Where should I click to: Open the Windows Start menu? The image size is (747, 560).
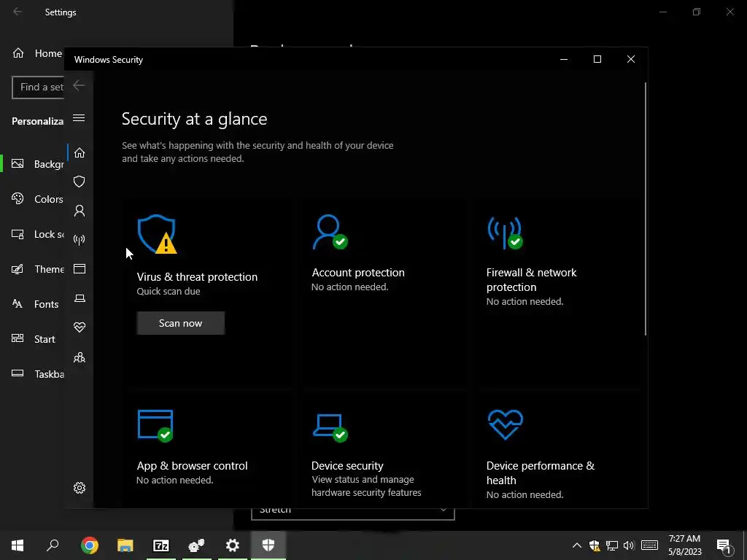[18, 545]
